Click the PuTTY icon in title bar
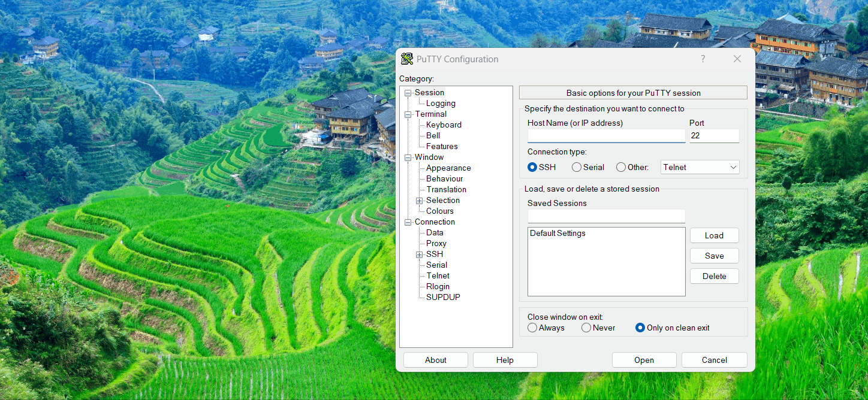 coord(407,59)
